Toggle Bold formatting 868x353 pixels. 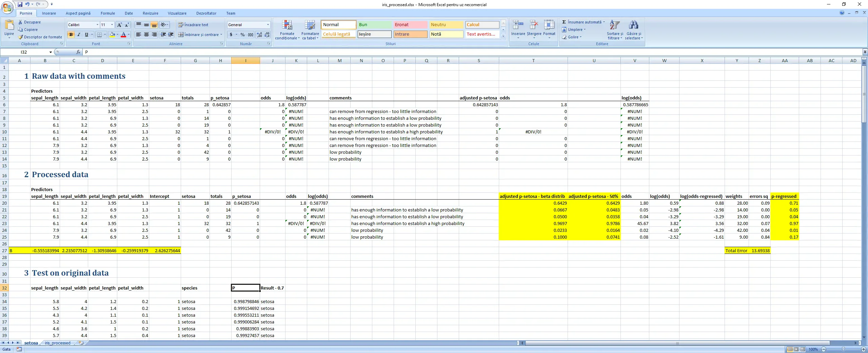pyautogui.click(x=71, y=35)
